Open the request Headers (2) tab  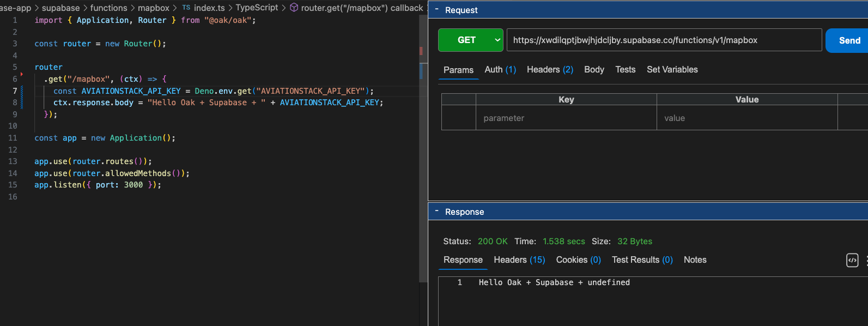click(x=550, y=70)
